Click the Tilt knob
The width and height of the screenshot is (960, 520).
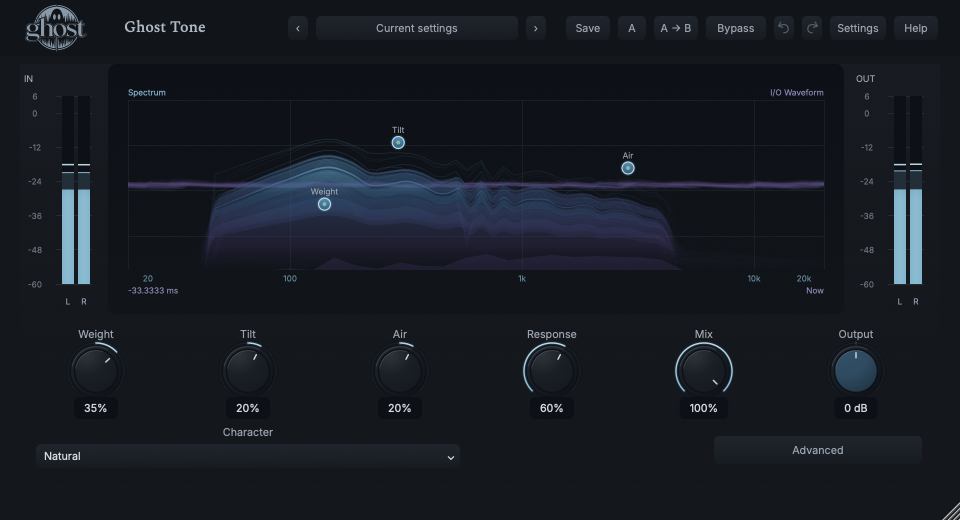(247, 371)
